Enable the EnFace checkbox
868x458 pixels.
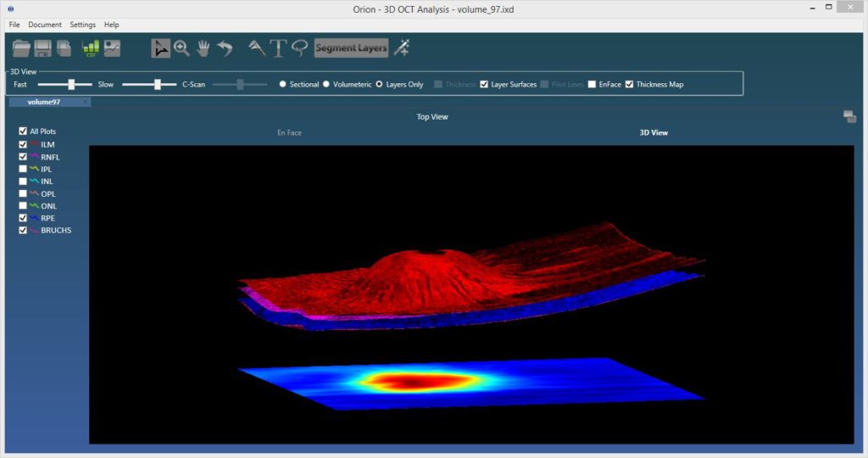(x=592, y=84)
